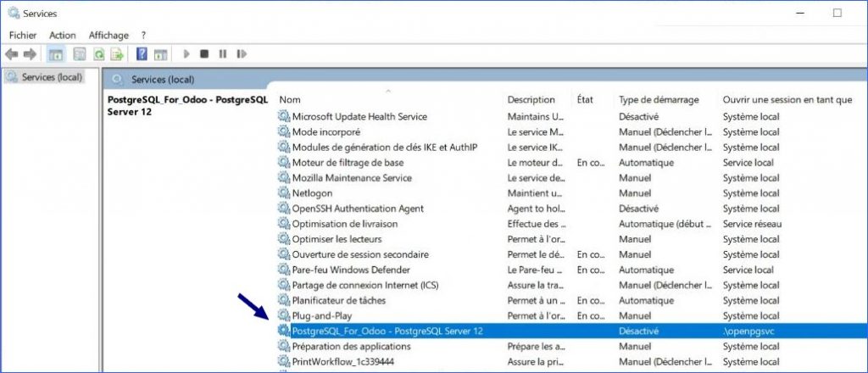Click 'Assure la tra...' description cell
868x373 pixels.
(537, 285)
